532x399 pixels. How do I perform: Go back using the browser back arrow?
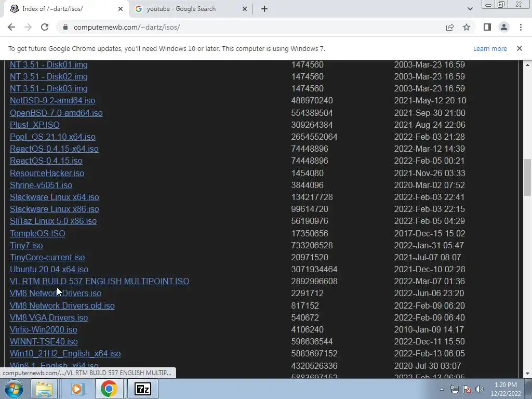click(11, 27)
